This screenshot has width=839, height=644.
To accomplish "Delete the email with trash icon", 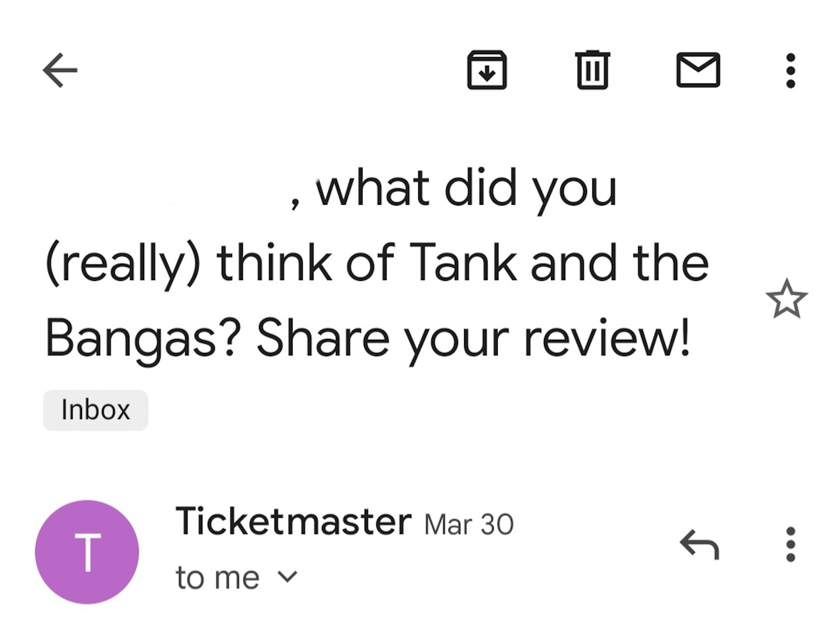I will [592, 70].
